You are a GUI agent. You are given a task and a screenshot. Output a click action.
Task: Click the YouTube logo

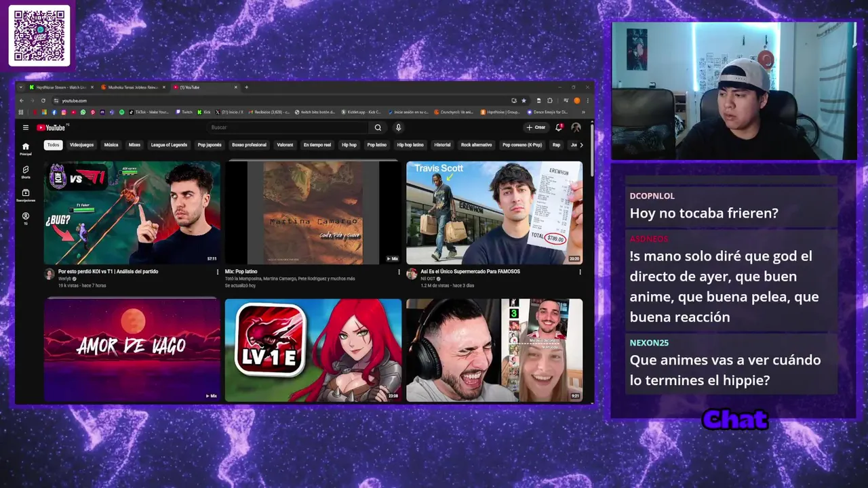[51, 127]
